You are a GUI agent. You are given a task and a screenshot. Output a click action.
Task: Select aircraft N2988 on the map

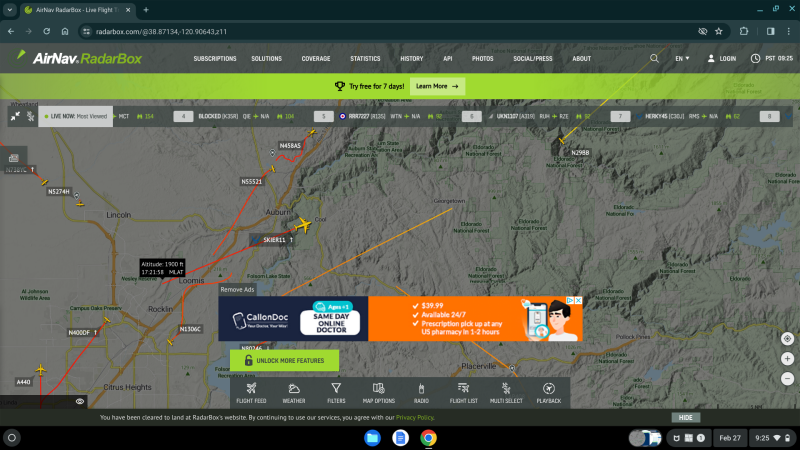point(562,140)
